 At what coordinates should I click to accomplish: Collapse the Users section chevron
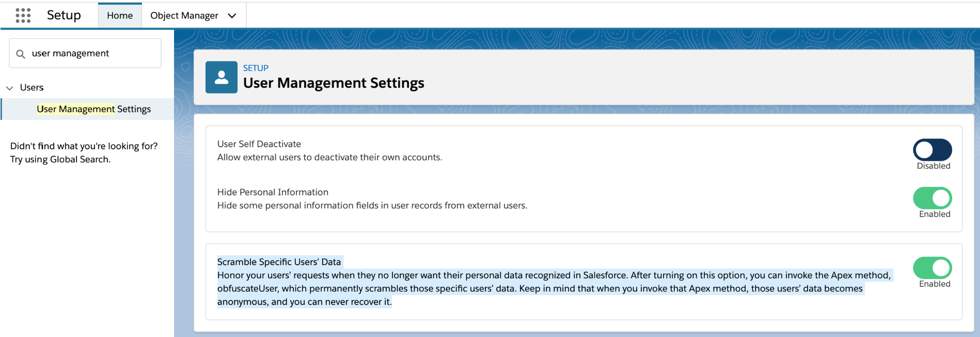point(9,88)
